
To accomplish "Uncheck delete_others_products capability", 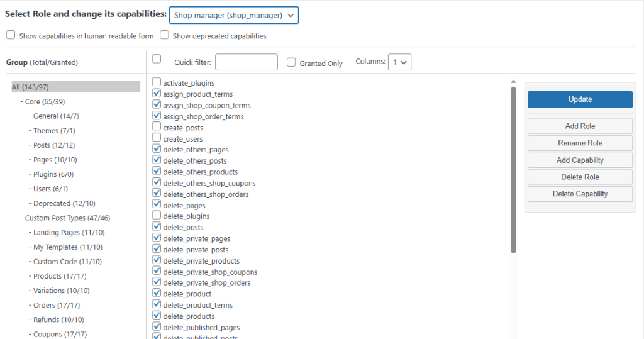I will tap(157, 170).
